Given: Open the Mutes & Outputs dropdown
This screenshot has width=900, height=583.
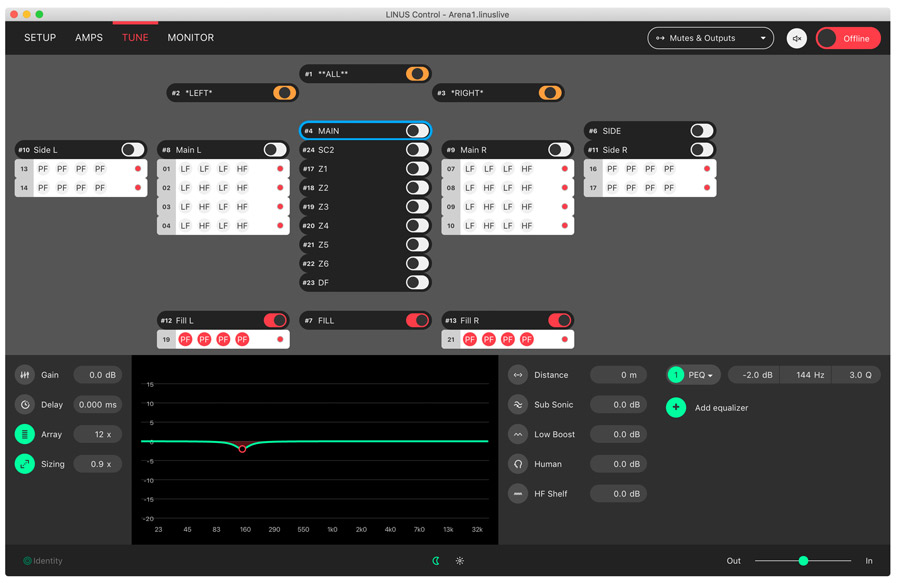Looking at the screenshot, I should (710, 38).
